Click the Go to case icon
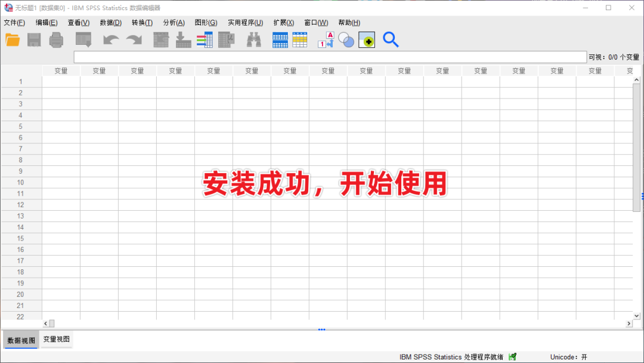Screen dimensions: 644x363 coord(161,40)
